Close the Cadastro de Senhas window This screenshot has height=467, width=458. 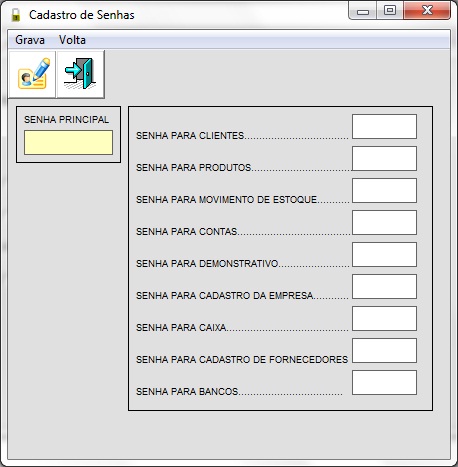coord(427,11)
